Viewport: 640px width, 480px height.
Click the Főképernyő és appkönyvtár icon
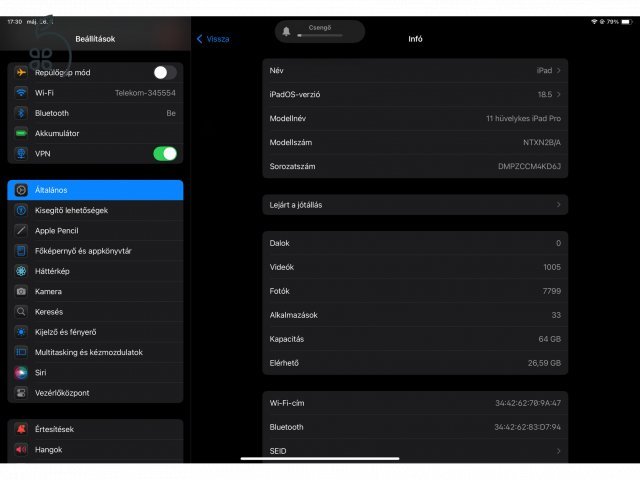point(21,251)
